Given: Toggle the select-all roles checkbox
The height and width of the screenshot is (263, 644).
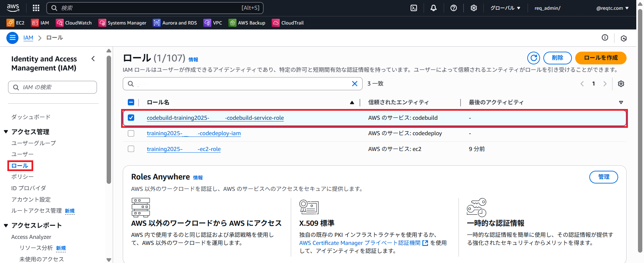Looking at the screenshot, I should click(131, 102).
